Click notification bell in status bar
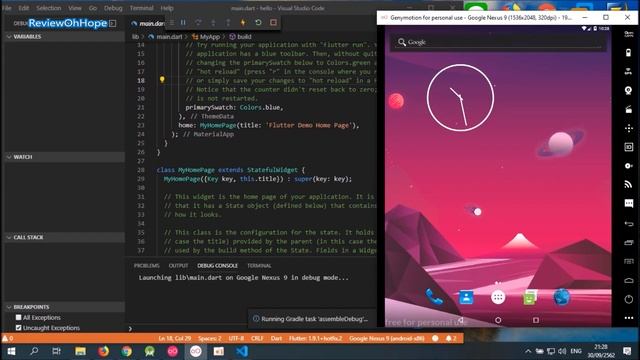 tap(451, 338)
